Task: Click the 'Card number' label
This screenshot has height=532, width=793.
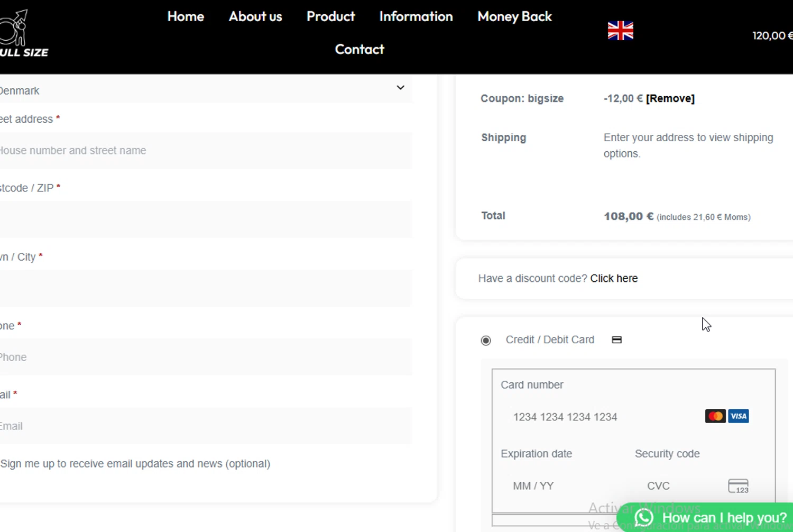Action: (532, 385)
